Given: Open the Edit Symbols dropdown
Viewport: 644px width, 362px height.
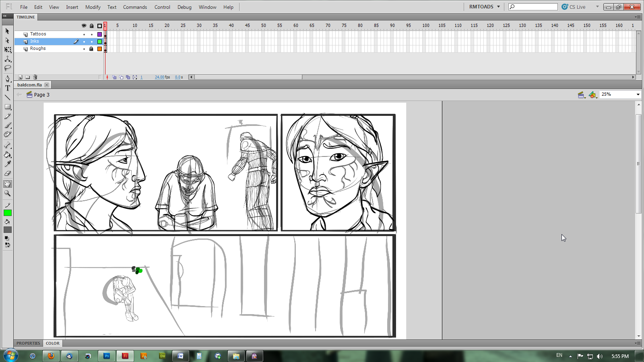Looking at the screenshot, I should tap(592, 95).
